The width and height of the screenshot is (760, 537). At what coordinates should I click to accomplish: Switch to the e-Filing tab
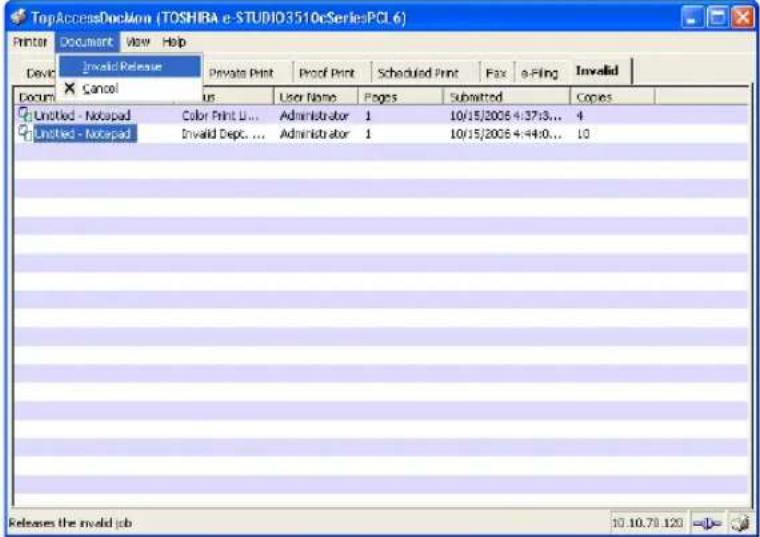click(x=539, y=73)
